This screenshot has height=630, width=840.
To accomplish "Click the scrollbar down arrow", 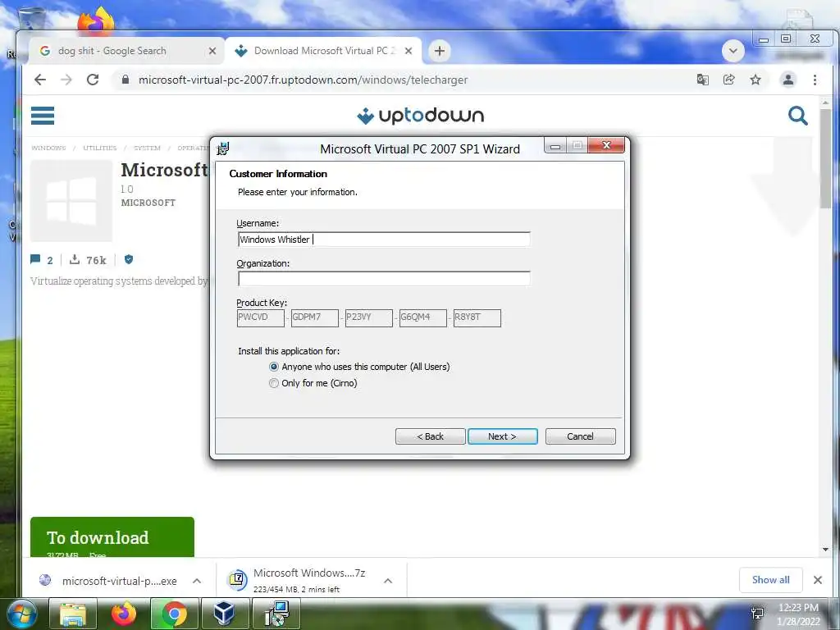I will (825, 550).
